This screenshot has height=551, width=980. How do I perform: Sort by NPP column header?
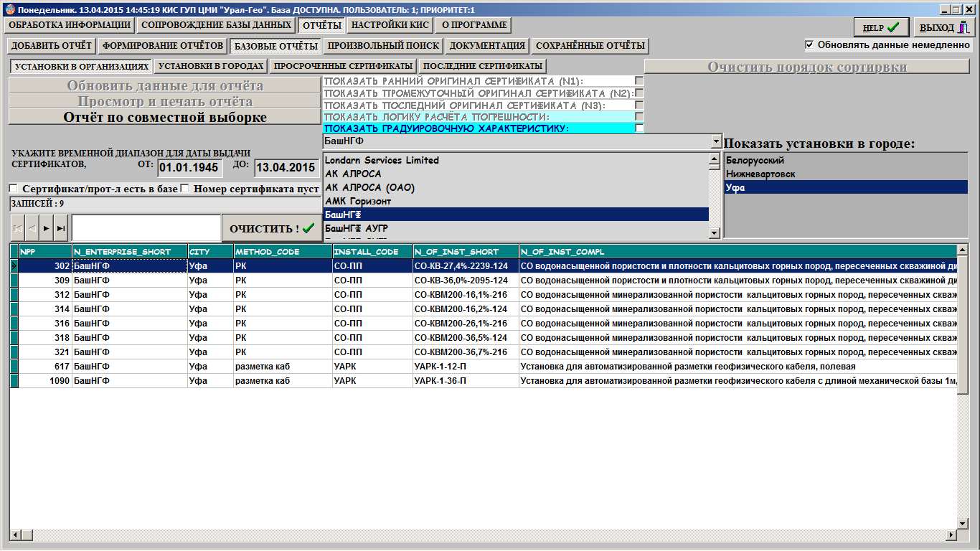pos(45,252)
